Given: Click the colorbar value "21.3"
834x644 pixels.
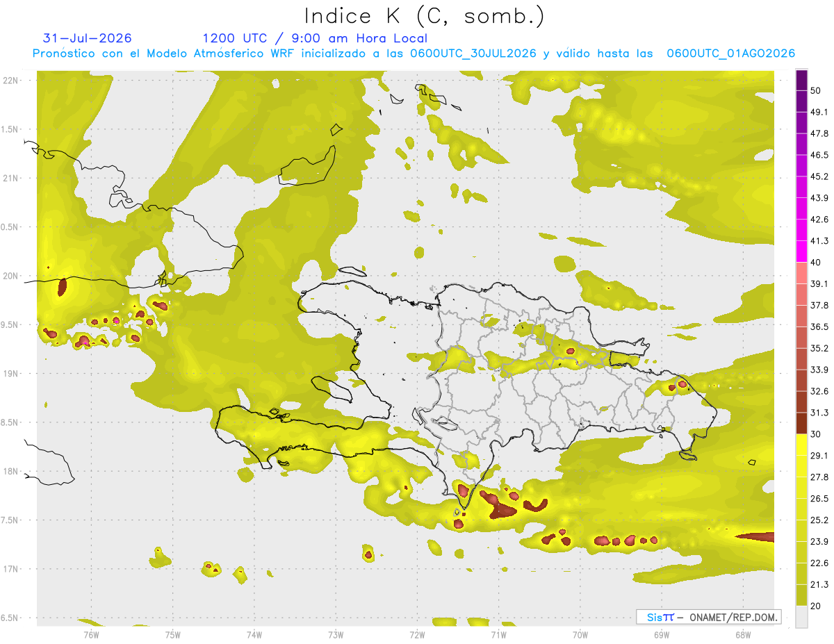Looking at the screenshot, I should 819,585.
